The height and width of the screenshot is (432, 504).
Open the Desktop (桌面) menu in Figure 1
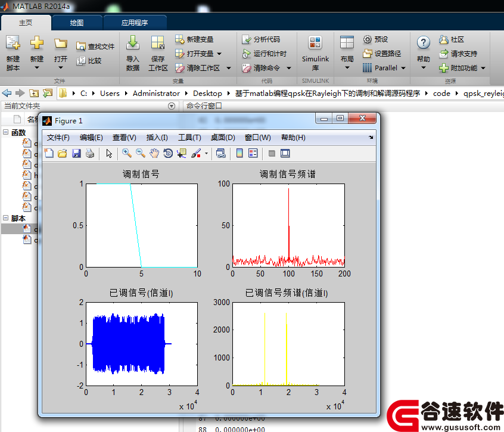(223, 138)
